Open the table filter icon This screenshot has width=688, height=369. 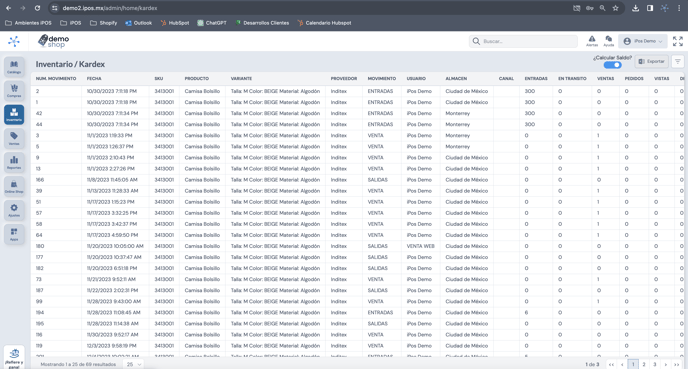[677, 62]
